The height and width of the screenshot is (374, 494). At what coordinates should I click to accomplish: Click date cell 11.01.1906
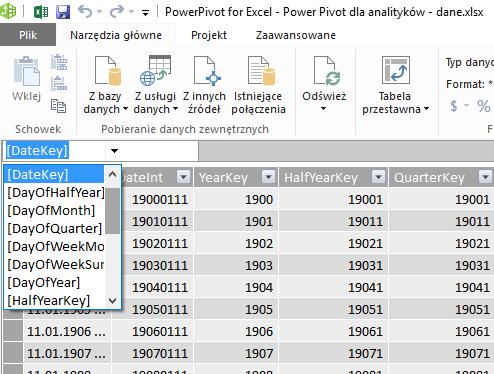pyautogui.click(x=66, y=332)
